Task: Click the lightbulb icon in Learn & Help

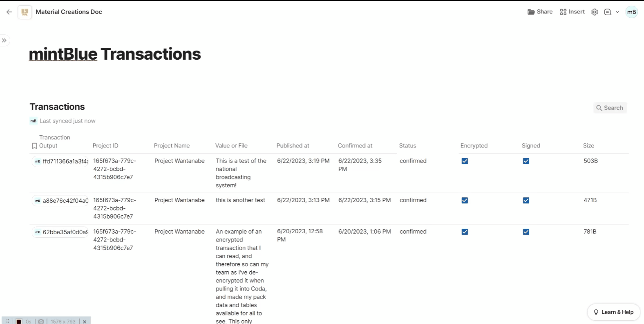Action: [596, 312]
